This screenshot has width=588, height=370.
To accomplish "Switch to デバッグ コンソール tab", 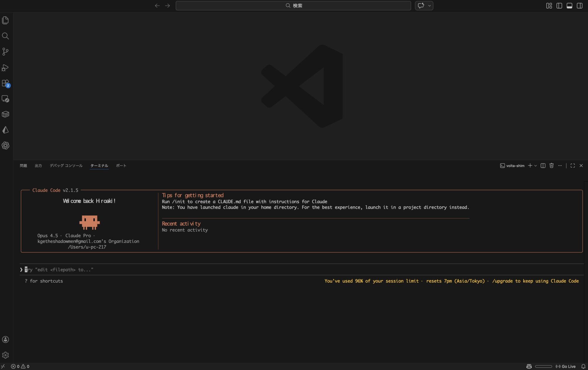I will pos(66,166).
